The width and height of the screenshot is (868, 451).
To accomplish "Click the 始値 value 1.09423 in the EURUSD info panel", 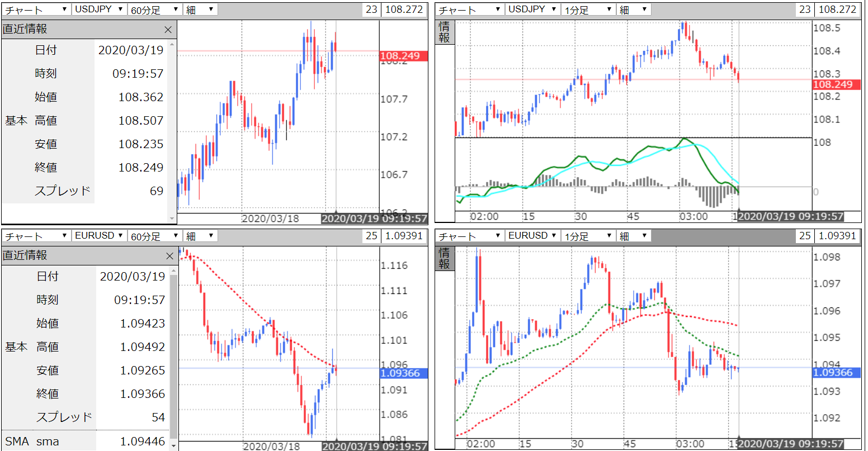I will [x=143, y=324].
